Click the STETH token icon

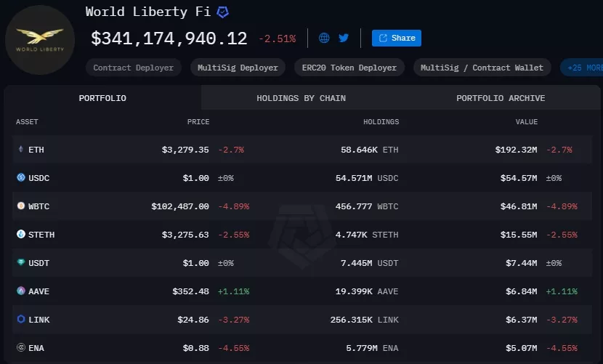21,234
